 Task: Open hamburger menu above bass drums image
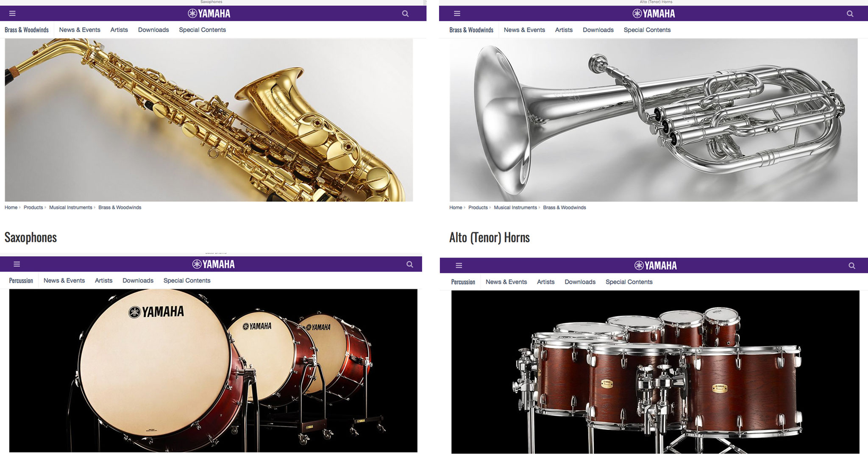point(17,264)
